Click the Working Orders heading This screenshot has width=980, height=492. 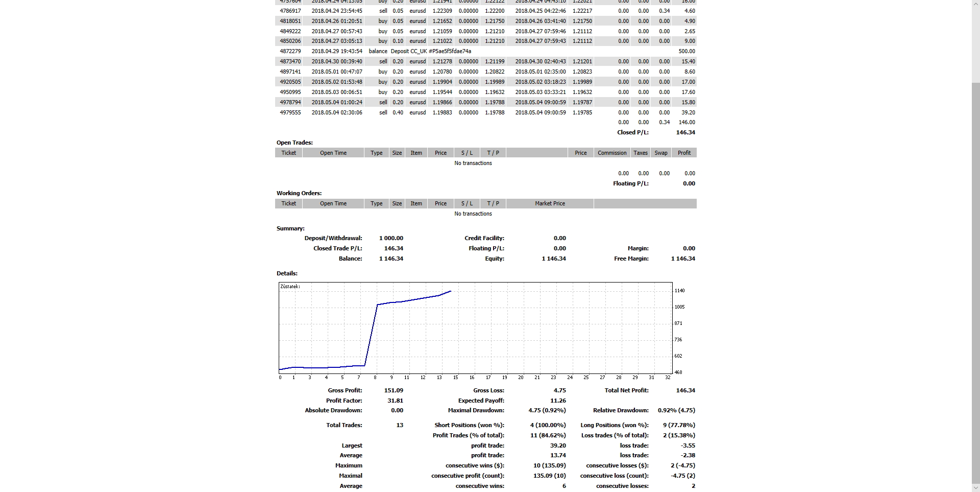299,193
